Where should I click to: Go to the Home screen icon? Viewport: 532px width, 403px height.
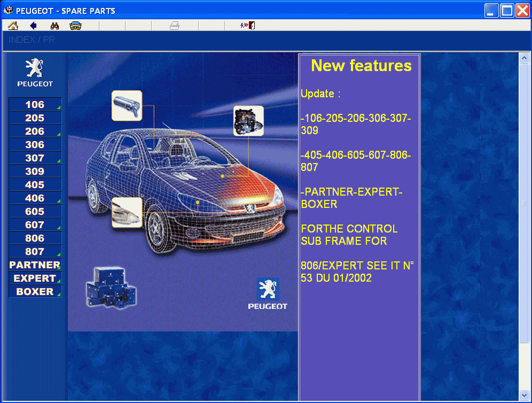[13, 26]
